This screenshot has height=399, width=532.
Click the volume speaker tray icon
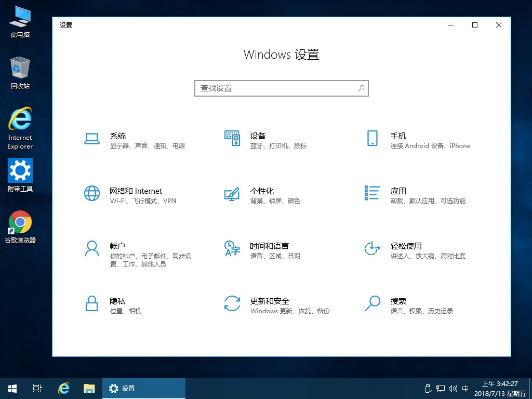[x=453, y=389]
